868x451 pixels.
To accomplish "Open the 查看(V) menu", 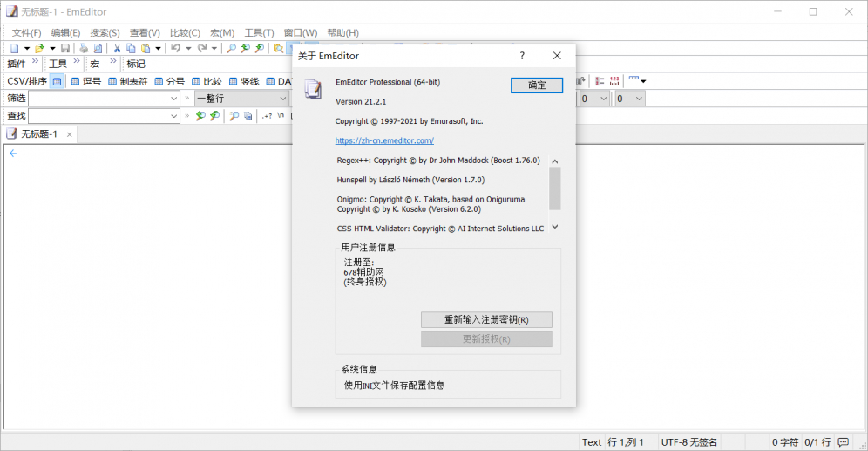I will pyautogui.click(x=145, y=32).
